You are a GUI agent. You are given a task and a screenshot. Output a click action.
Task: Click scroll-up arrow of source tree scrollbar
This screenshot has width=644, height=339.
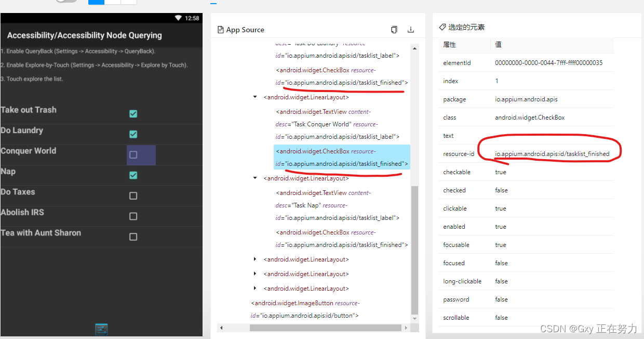click(414, 48)
